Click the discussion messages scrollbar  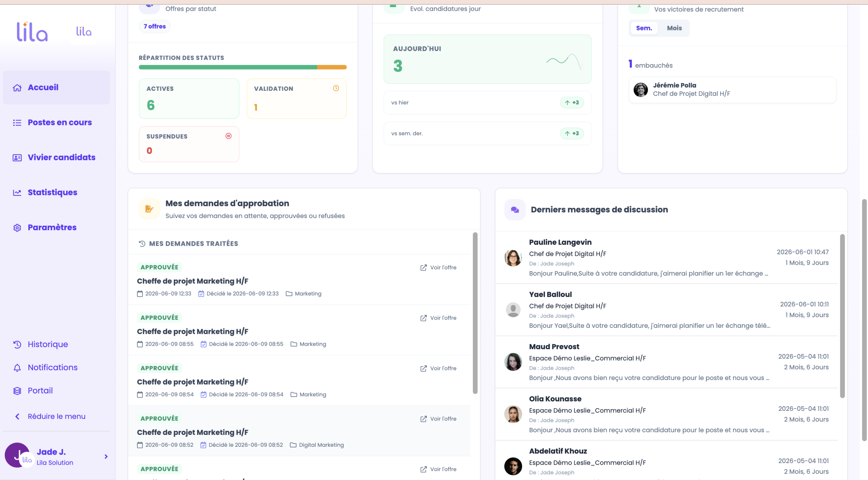click(x=842, y=316)
